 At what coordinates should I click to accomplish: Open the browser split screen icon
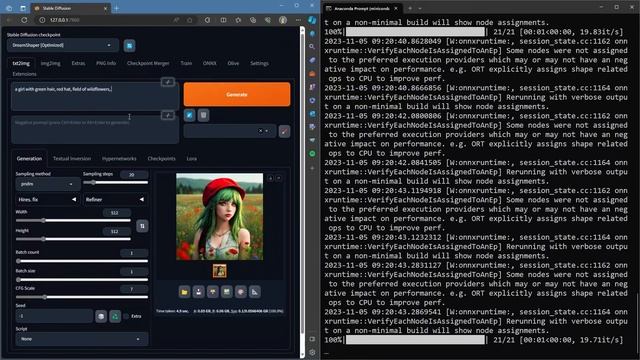(x=223, y=20)
